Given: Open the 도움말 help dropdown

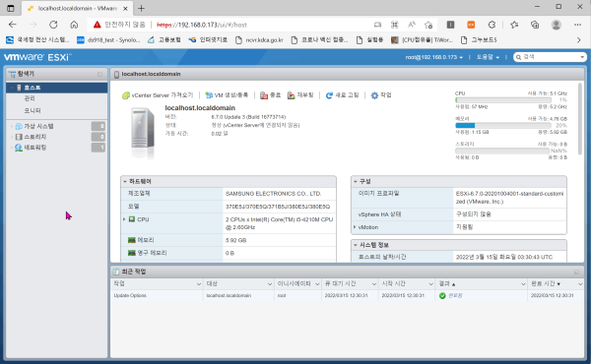Looking at the screenshot, I should click(488, 57).
